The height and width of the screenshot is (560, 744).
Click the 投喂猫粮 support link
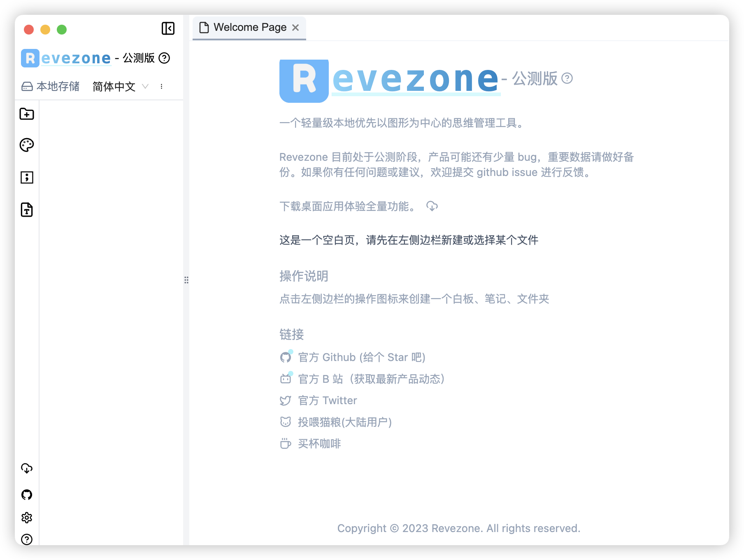coord(345,422)
